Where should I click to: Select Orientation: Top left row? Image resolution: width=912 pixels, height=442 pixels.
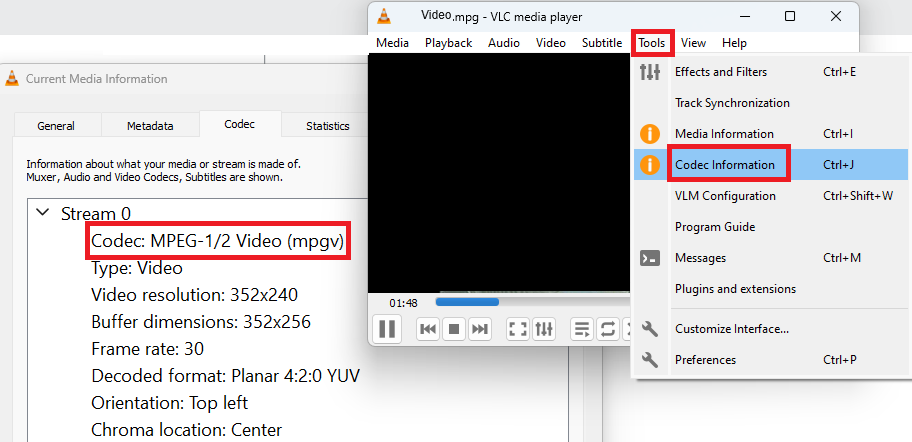click(169, 402)
